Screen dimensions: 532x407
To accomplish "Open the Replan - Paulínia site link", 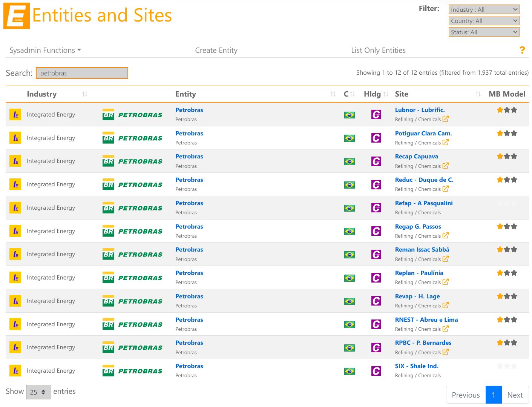I will tap(419, 273).
